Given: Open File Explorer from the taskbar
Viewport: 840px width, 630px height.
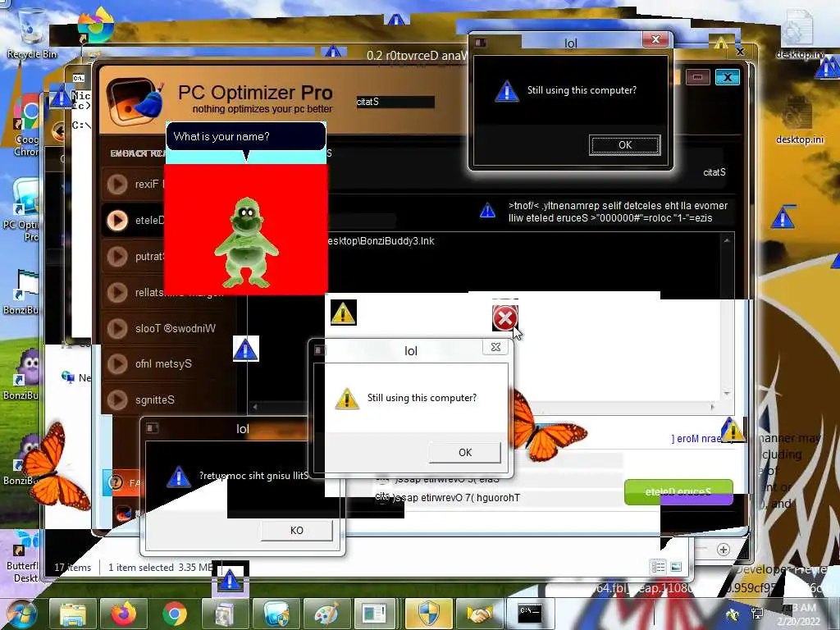Looking at the screenshot, I should (x=73, y=614).
